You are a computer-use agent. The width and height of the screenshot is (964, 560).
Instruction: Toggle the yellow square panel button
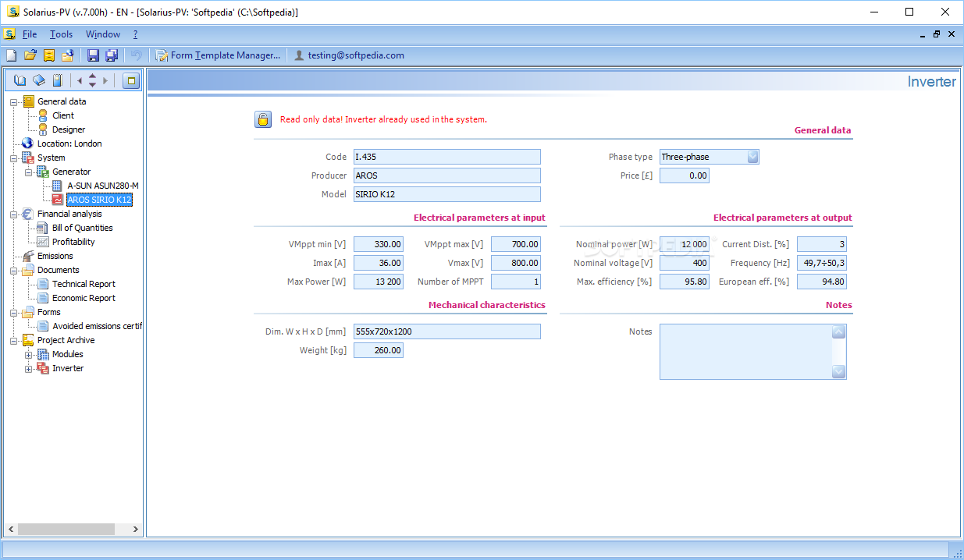tap(131, 80)
